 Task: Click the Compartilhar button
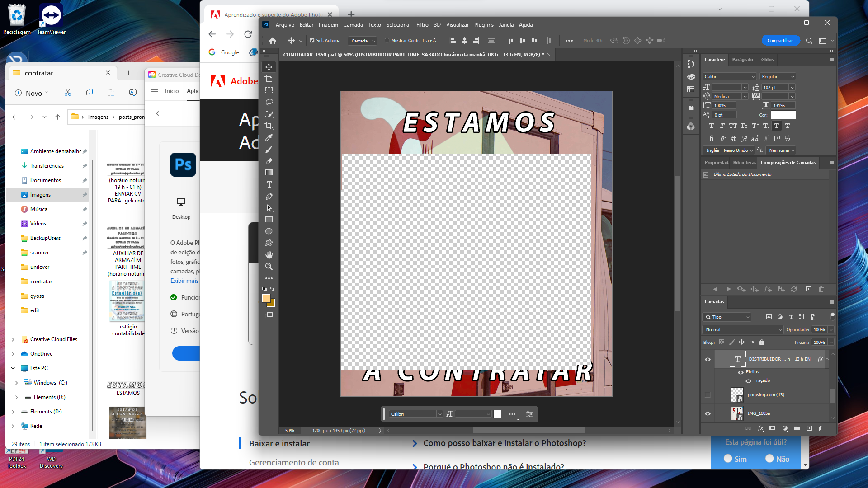(x=781, y=40)
